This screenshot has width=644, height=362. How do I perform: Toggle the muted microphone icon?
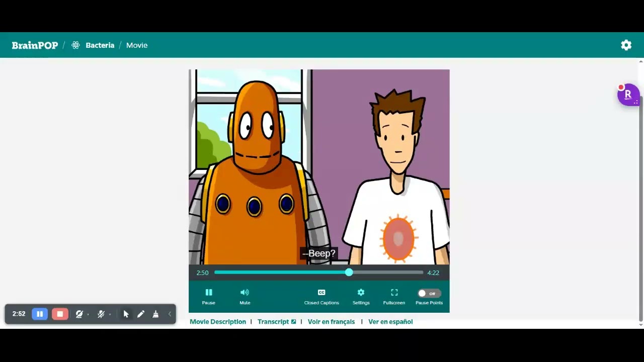(x=101, y=314)
